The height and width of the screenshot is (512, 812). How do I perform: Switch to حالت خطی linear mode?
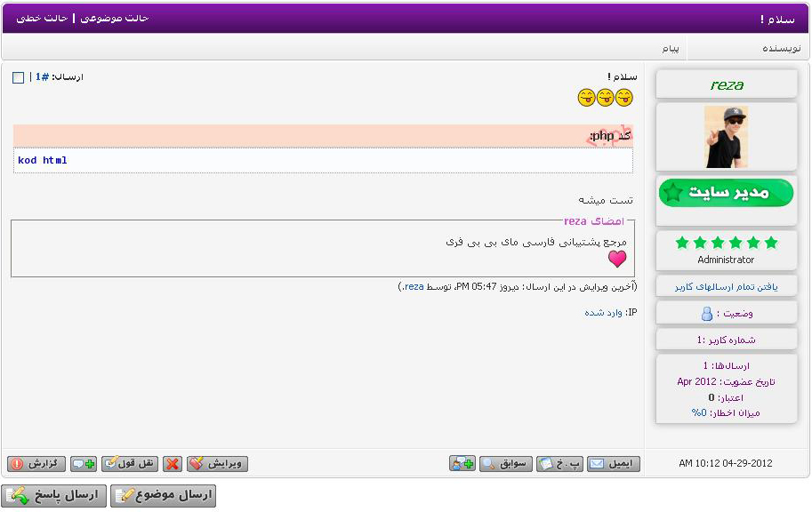click(42, 18)
